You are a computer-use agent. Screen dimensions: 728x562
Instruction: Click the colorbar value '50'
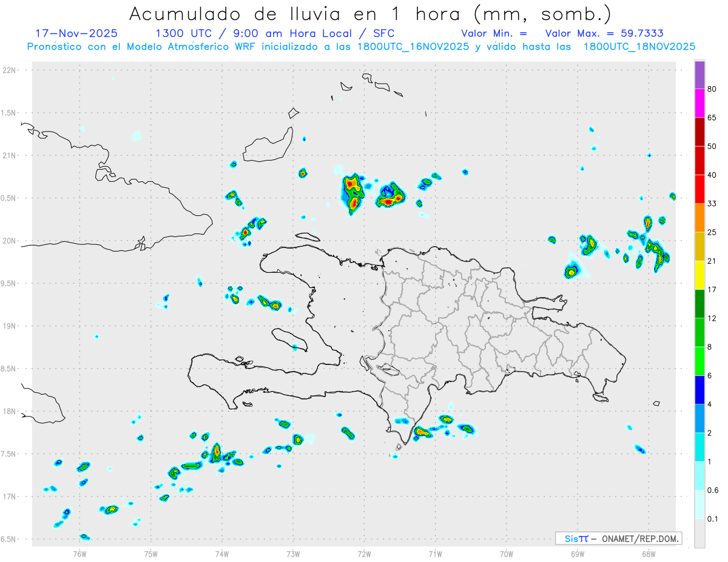point(712,147)
